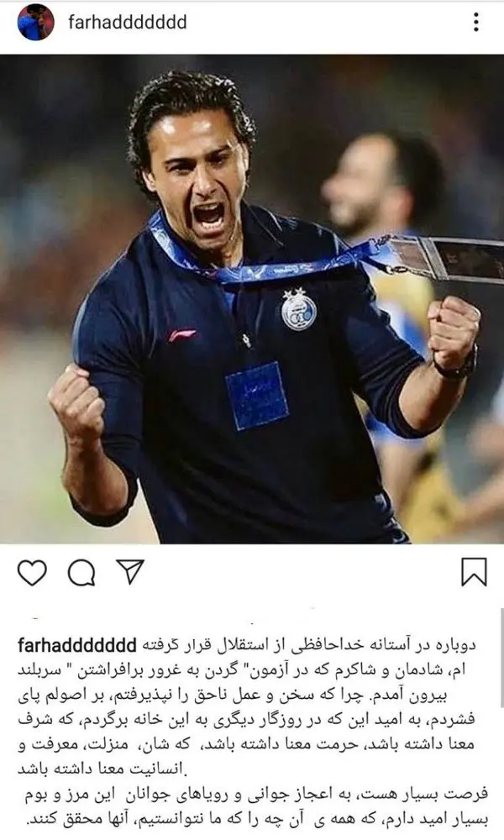Tap the red logo on the navy shirt
The height and width of the screenshot is (840, 504).
[182, 335]
